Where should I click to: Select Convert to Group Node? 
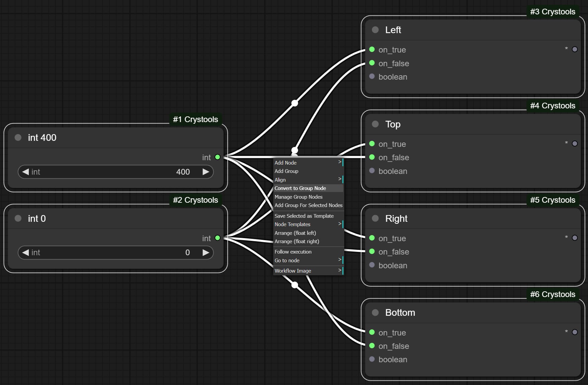click(x=308, y=188)
